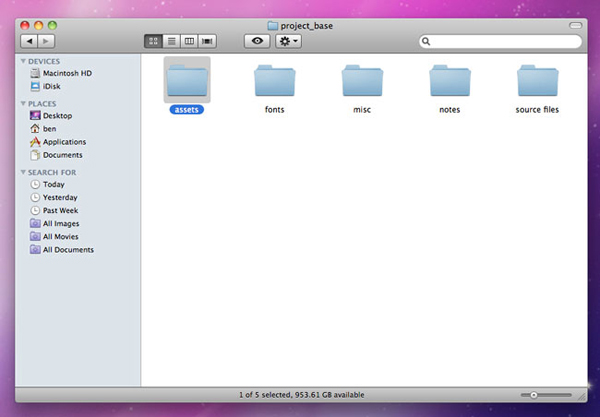Click the magnifying glass search icon
The image size is (600, 417).
[x=426, y=41]
